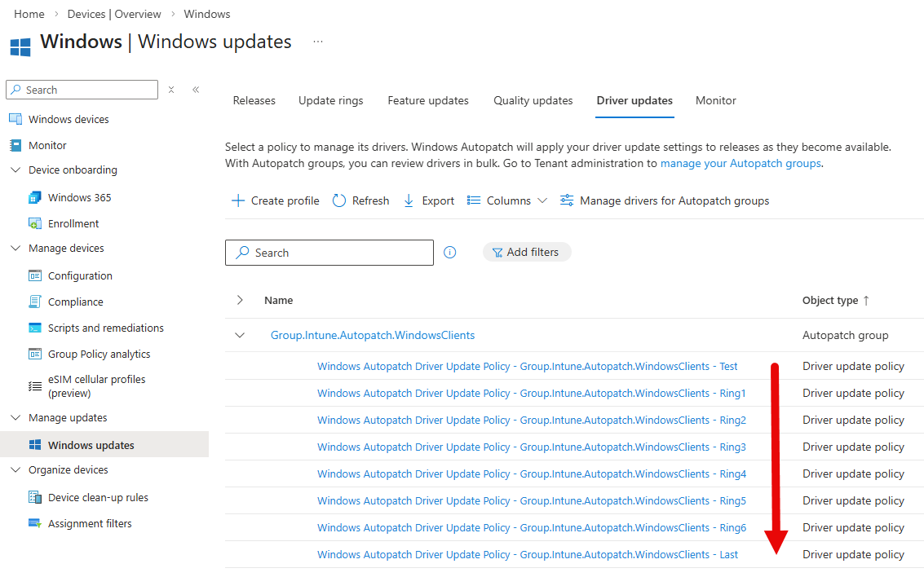Open the ellipsis more options next to title
The width and height of the screenshot is (924, 577).
click(318, 42)
